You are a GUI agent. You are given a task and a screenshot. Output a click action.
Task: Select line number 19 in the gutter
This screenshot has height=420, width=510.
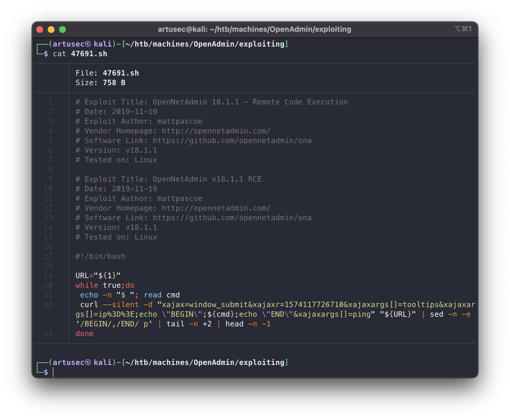pos(48,275)
